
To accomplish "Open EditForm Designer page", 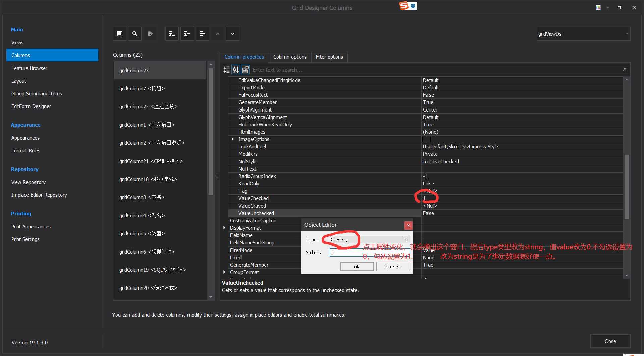I will (x=52, y=106).
